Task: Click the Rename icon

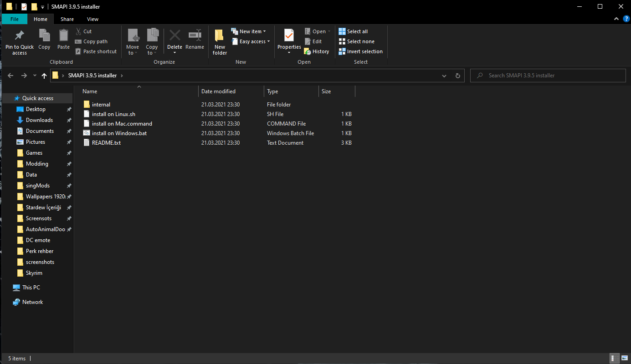Action: (x=195, y=35)
